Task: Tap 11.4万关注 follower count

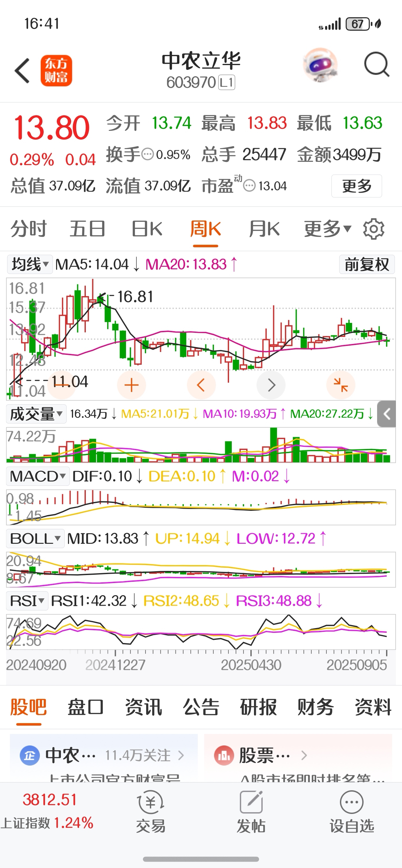Action: point(138,755)
